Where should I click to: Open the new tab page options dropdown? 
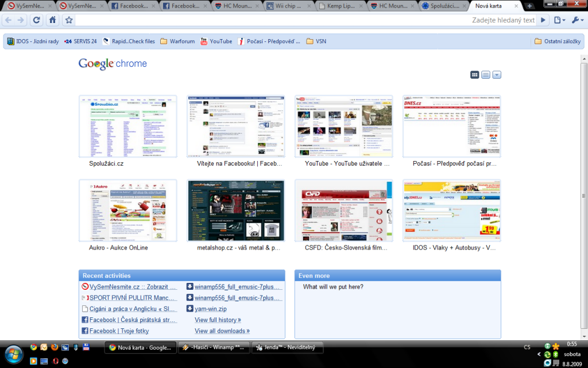point(497,75)
